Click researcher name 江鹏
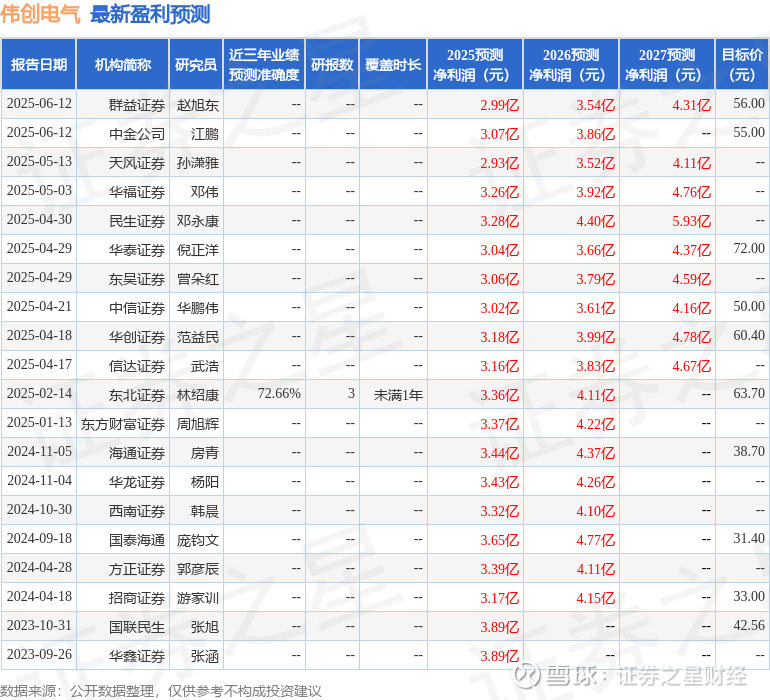The height and width of the screenshot is (700, 770). pos(204,134)
